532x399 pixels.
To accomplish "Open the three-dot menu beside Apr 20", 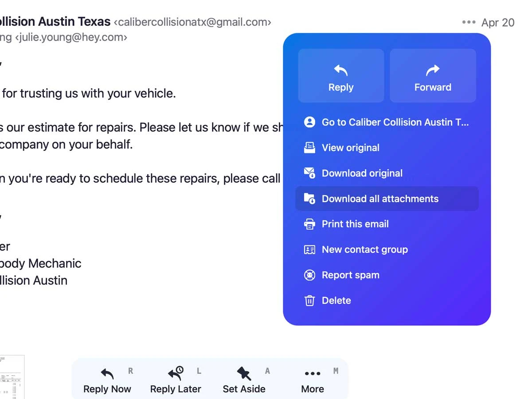I will 469,22.
